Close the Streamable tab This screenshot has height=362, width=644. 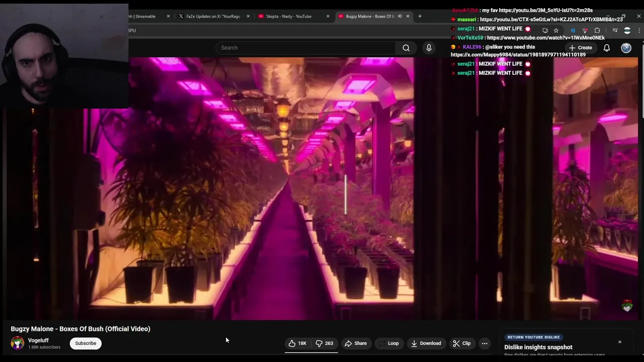tap(168, 16)
